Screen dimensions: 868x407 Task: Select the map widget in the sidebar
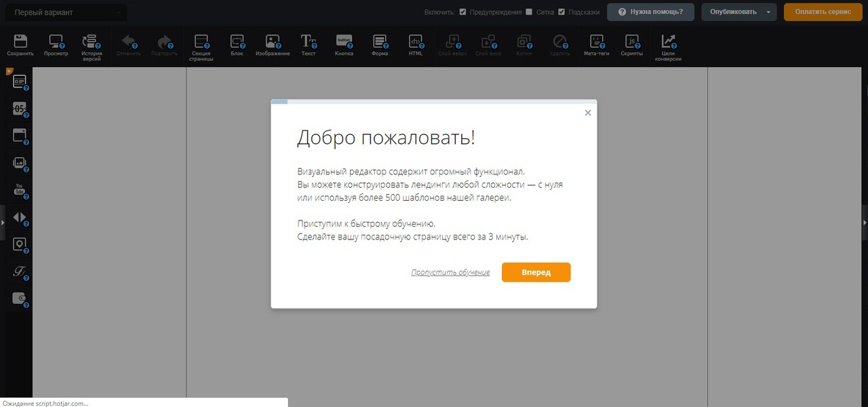[x=19, y=244]
